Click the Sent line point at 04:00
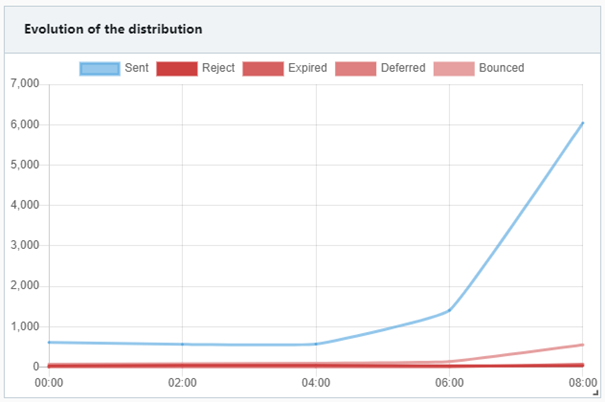Screen dimensions: 605x402 (316, 344)
